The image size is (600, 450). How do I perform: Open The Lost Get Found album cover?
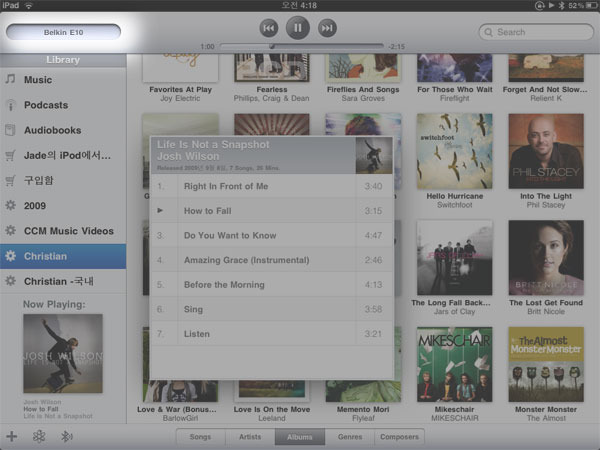pos(546,258)
